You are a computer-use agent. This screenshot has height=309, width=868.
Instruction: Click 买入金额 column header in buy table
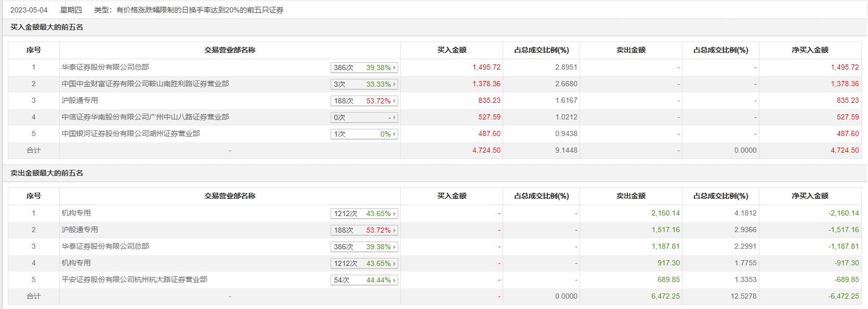click(x=452, y=50)
